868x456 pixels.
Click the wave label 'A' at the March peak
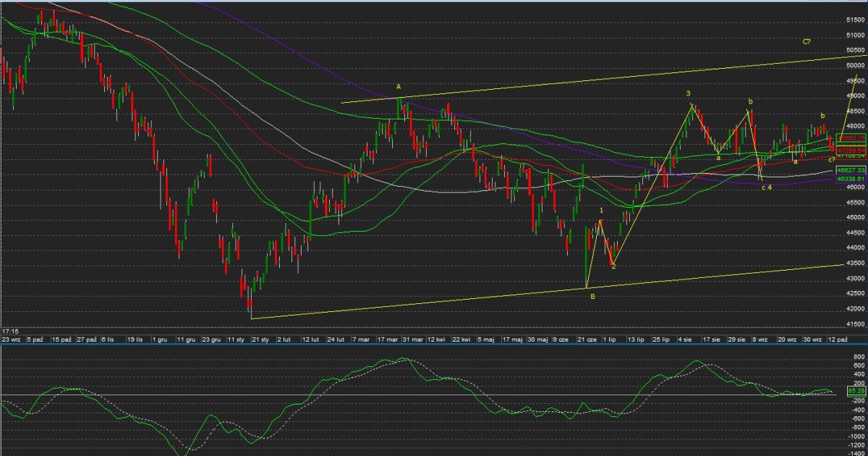[x=399, y=87]
